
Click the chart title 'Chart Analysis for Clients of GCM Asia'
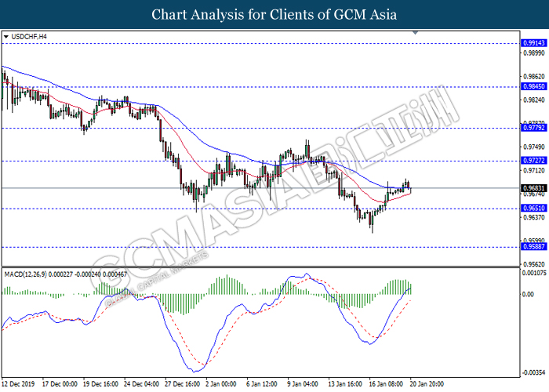click(274, 15)
